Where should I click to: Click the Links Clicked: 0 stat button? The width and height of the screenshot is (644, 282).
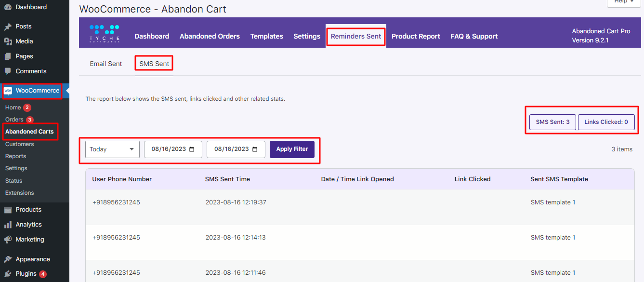pyautogui.click(x=606, y=122)
